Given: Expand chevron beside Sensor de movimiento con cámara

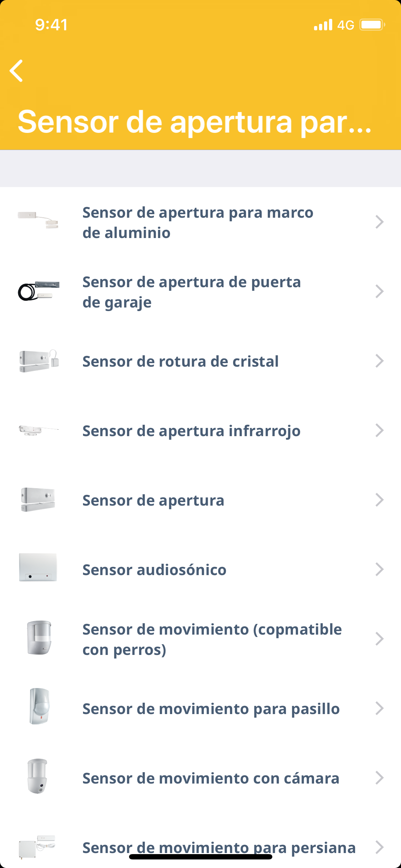Looking at the screenshot, I should click(379, 778).
